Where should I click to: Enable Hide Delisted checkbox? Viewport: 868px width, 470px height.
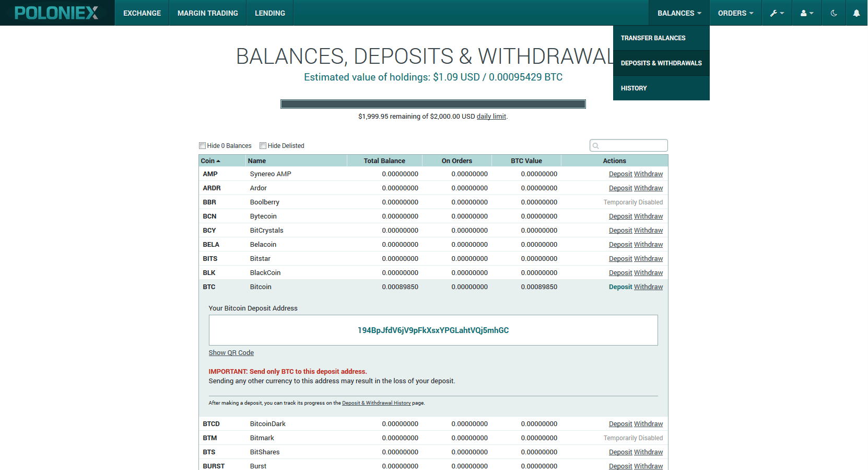(263, 146)
